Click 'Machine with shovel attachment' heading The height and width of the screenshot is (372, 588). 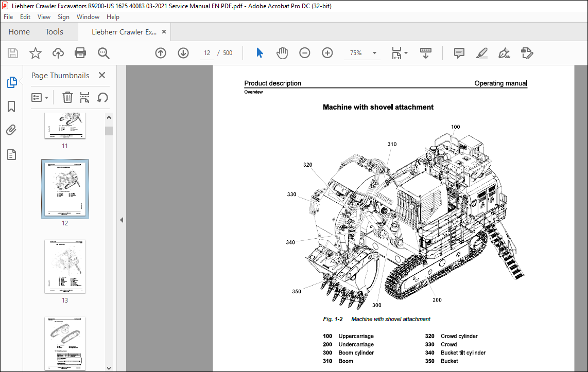click(x=378, y=107)
